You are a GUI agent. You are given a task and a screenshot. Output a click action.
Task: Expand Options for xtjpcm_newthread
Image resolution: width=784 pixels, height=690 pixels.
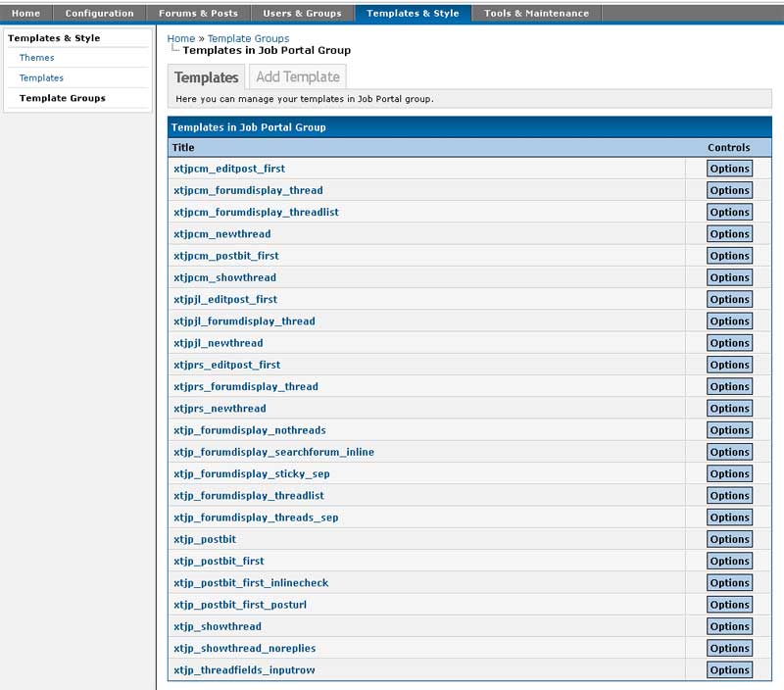point(729,234)
